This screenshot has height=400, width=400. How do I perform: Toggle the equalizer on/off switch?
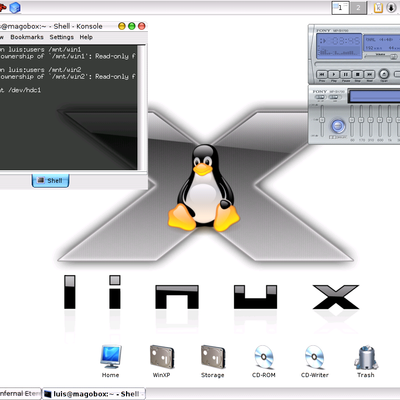point(320,97)
